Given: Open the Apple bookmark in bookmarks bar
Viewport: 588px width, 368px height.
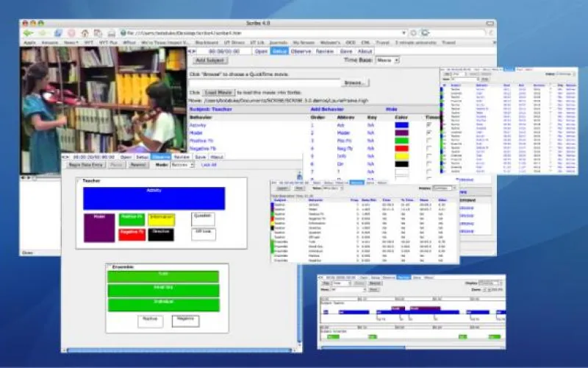Looking at the screenshot, I should point(29,43).
